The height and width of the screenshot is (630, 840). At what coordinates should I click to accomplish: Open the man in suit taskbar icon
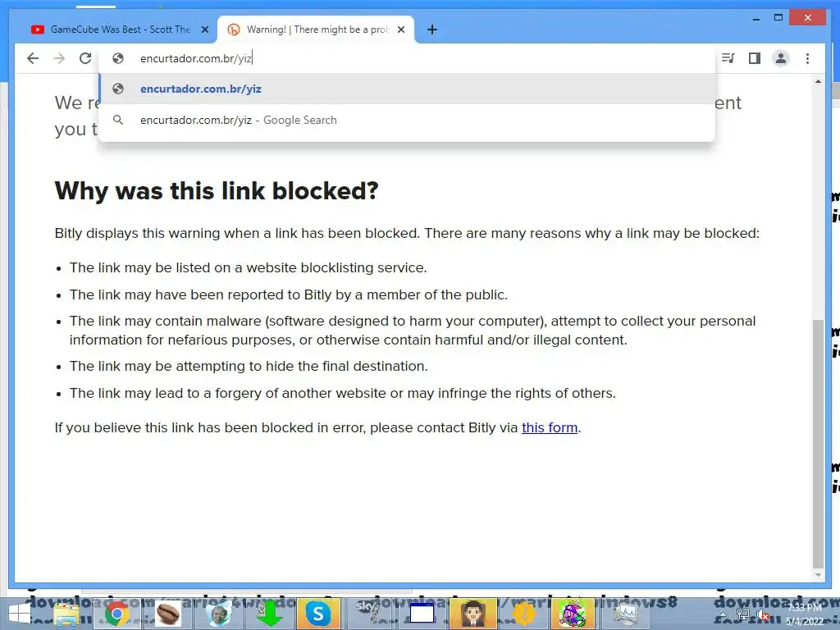point(472,614)
